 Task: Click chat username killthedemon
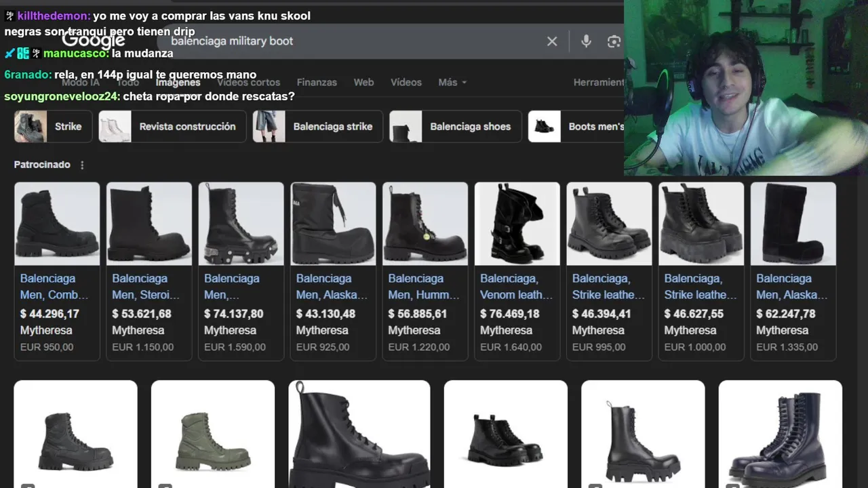click(53, 16)
